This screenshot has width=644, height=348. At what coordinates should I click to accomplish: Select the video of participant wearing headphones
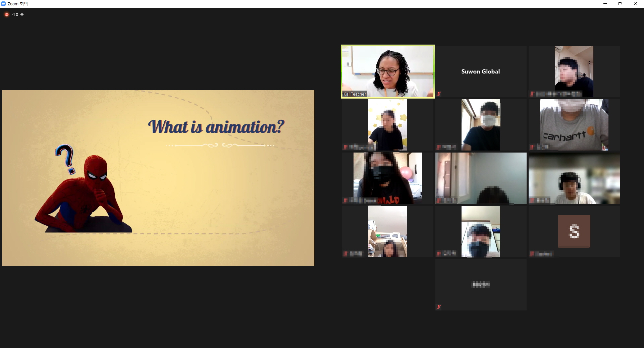[x=574, y=178]
